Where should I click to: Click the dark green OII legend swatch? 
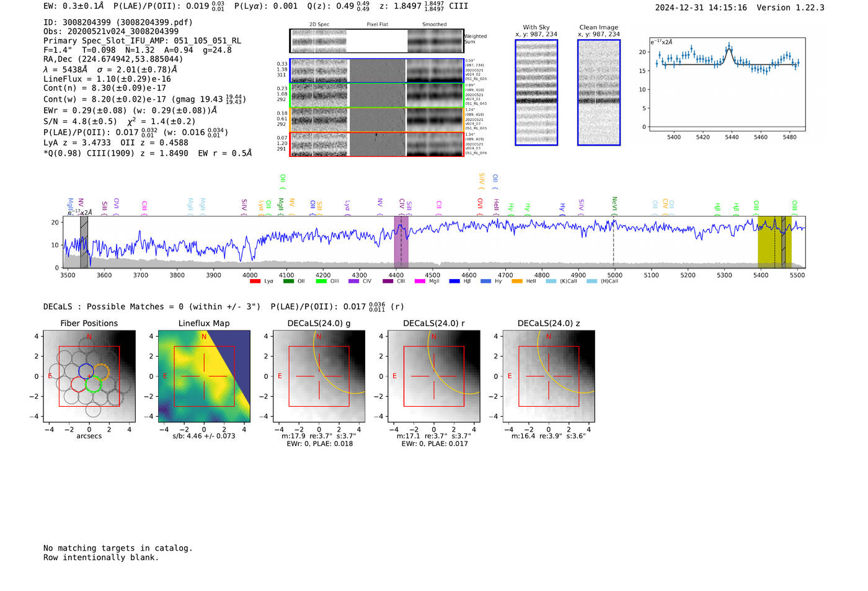pos(288,282)
